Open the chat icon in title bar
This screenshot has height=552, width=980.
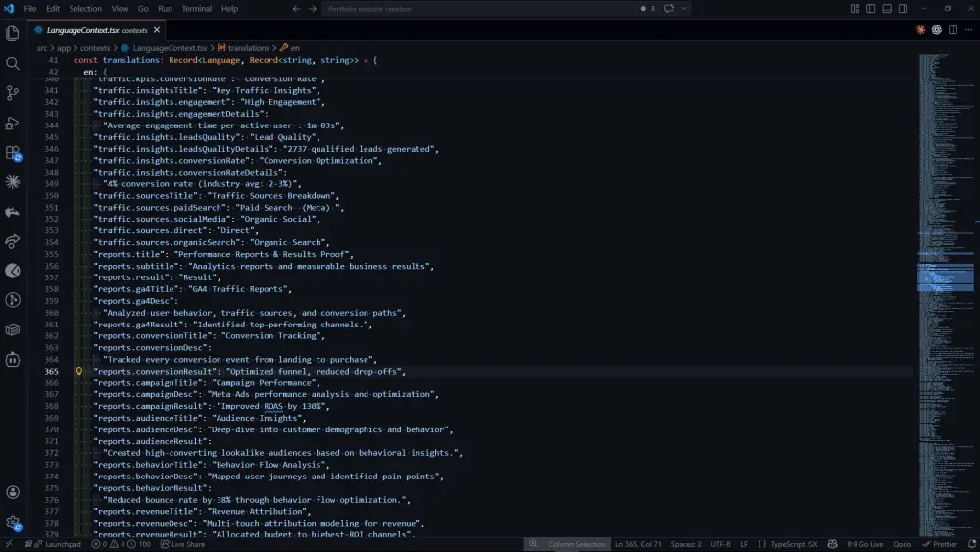(669, 9)
